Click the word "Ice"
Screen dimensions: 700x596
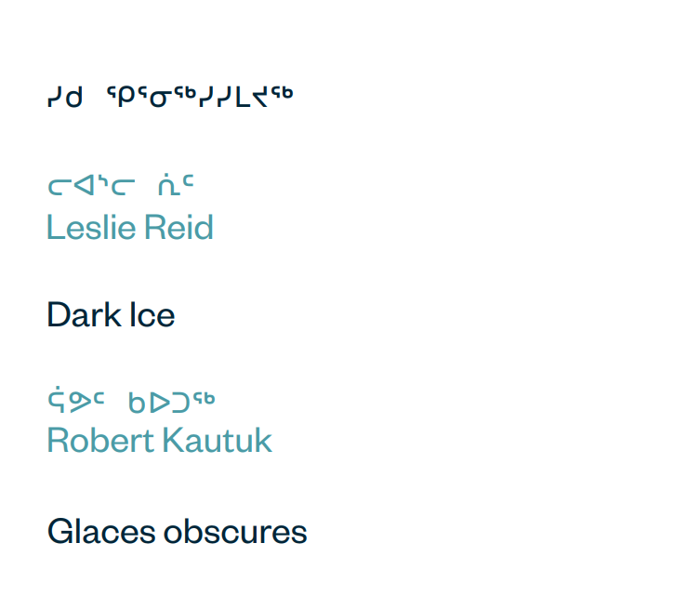[149, 315]
